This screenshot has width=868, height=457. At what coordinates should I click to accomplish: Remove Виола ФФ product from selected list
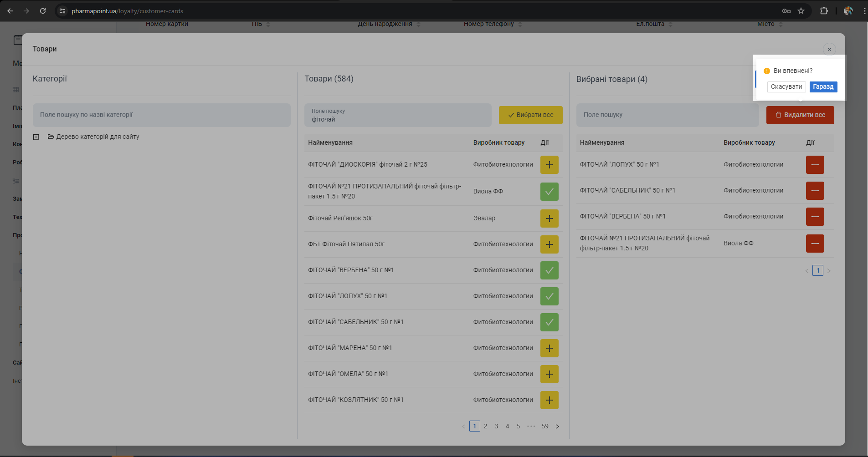[815, 244]
